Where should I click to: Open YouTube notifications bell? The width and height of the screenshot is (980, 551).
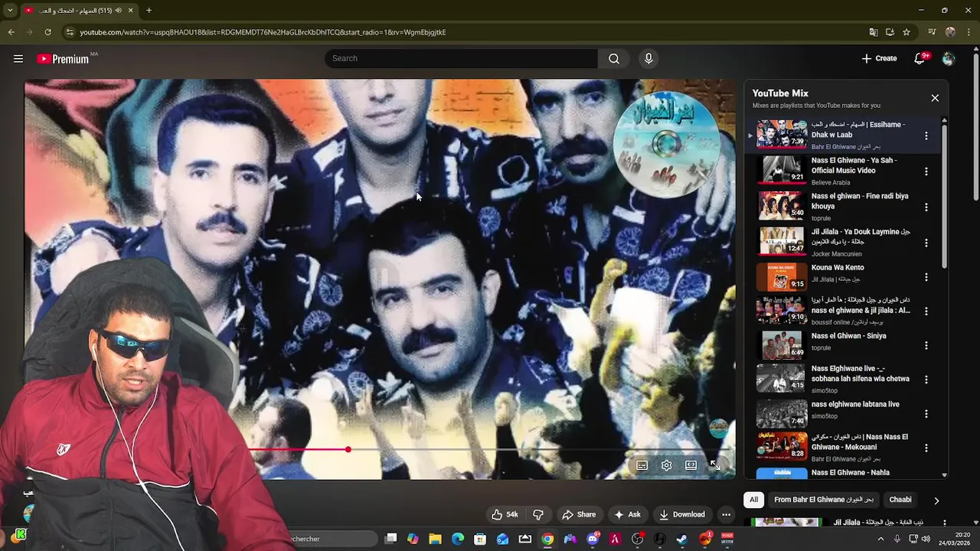pyautogui.click(x=920, y=59)
